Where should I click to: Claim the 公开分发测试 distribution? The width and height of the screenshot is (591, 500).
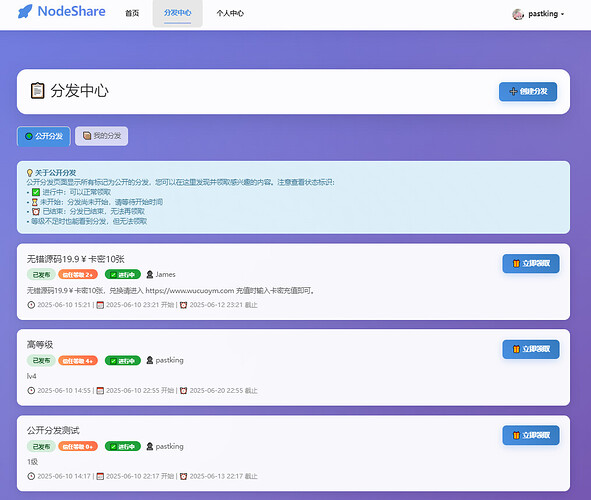coord(531,435)
